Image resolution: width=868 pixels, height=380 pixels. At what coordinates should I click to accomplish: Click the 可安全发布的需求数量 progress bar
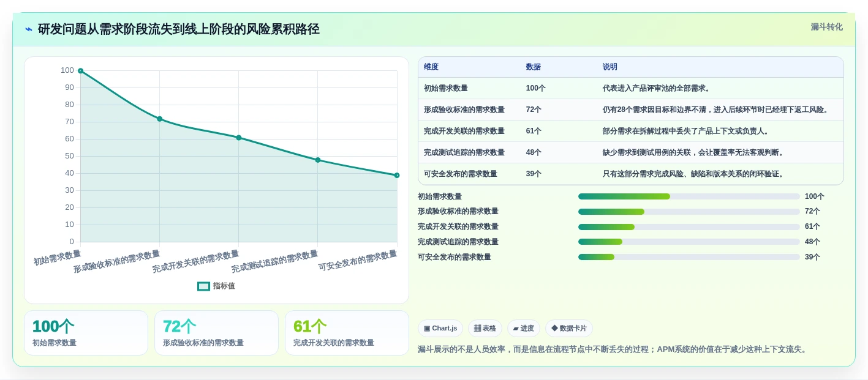tap(689, 257)
